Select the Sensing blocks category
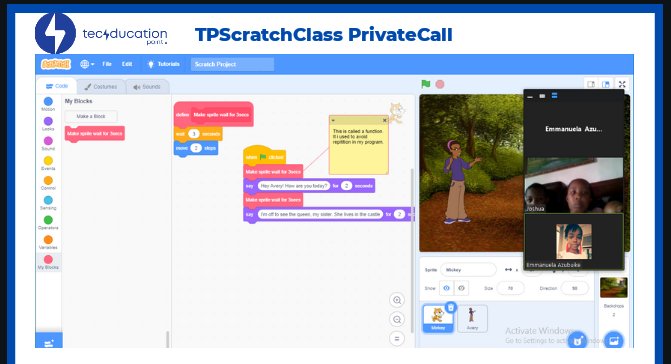The image size is (671, 364). pyautogui.click(x=48, y=203)
